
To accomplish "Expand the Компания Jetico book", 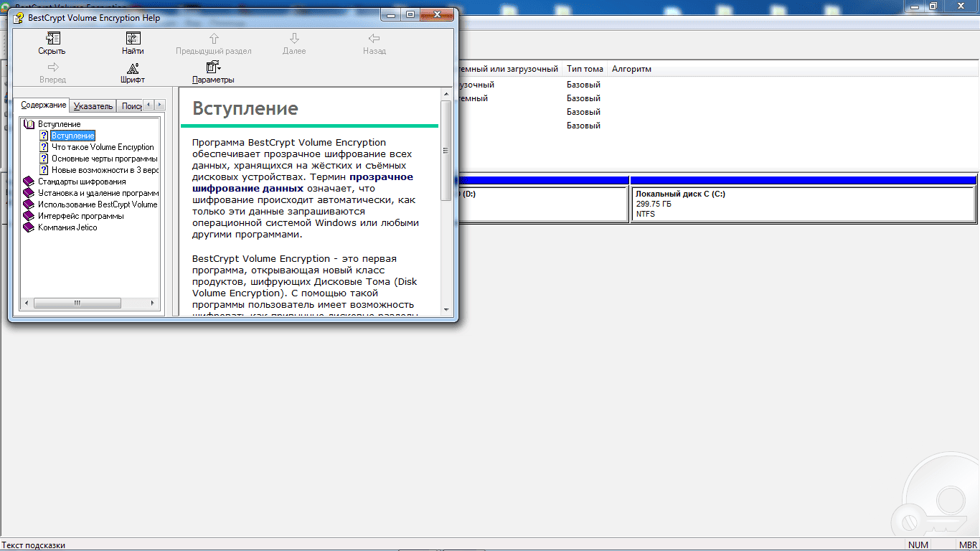I will pyautogui.click(x=67, y=227).
